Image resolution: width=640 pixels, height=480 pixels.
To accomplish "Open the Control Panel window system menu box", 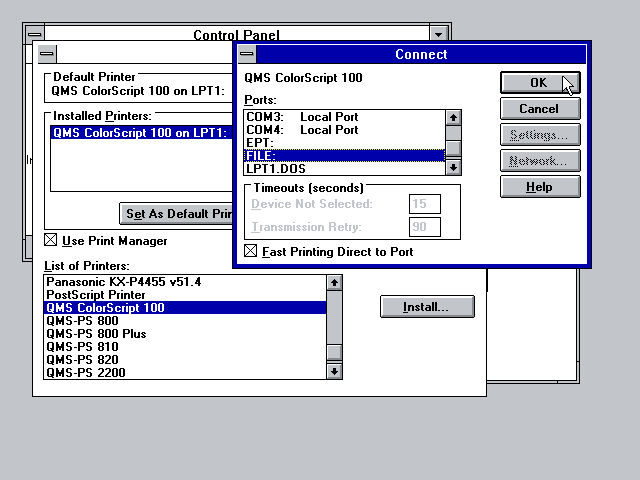I will (x=34, y=34).
